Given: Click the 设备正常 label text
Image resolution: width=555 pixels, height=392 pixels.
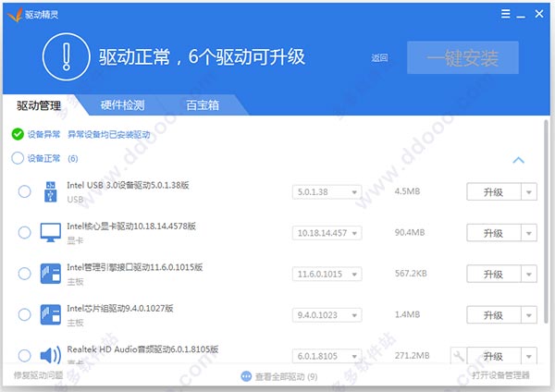Looking at the screenshot, I should coord(43,158).
